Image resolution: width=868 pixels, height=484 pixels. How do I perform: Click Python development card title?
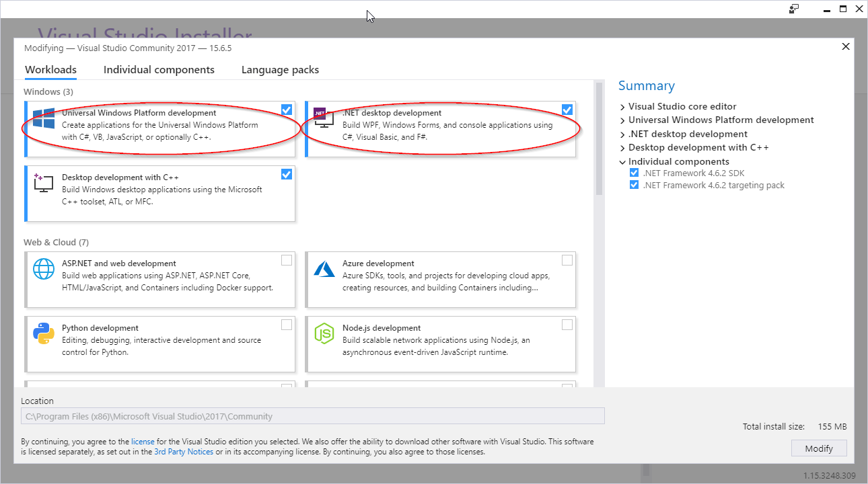pos(100,328)
